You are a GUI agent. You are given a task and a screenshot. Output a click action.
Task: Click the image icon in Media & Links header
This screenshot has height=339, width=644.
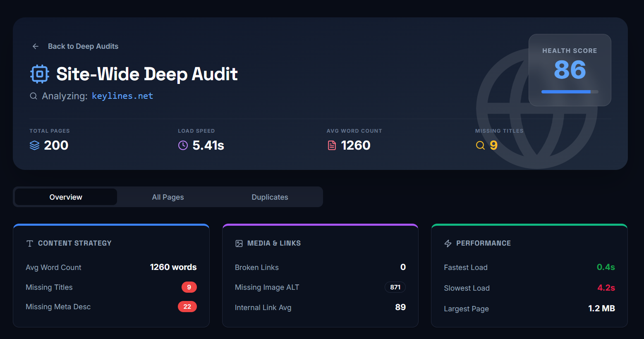tap(239, 244)
